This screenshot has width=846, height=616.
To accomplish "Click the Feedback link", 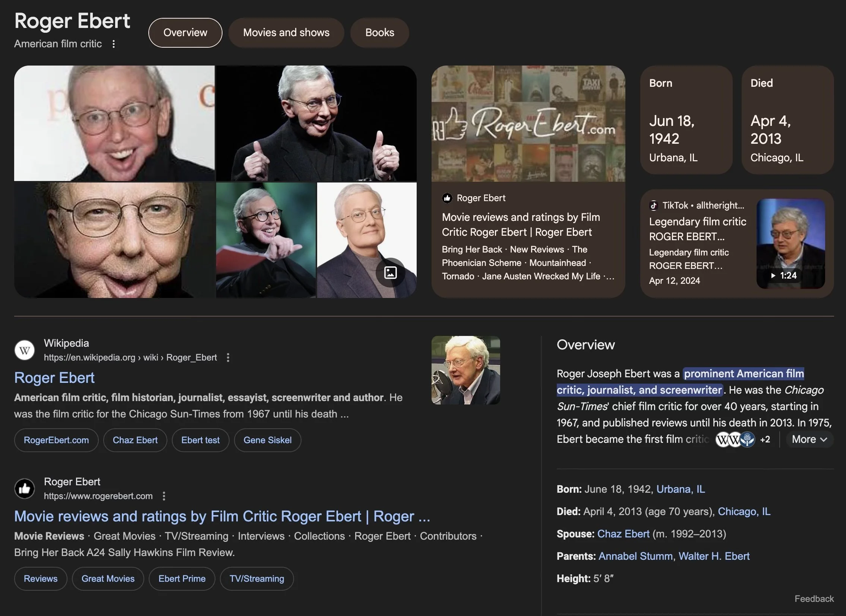I will 814,599.
